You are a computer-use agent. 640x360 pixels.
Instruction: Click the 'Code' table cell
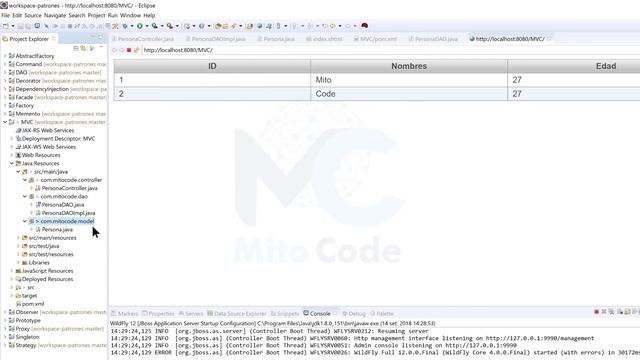click(409, 94)
